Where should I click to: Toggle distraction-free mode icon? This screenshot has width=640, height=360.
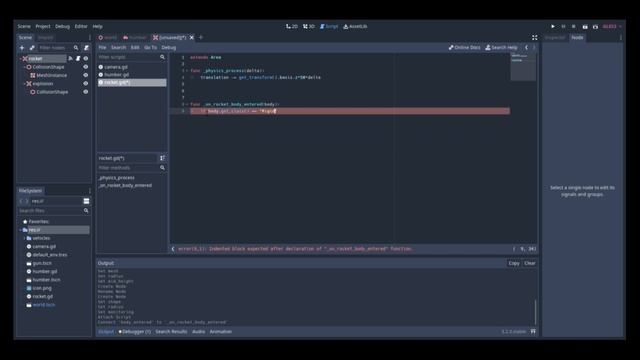pos(534,38)
